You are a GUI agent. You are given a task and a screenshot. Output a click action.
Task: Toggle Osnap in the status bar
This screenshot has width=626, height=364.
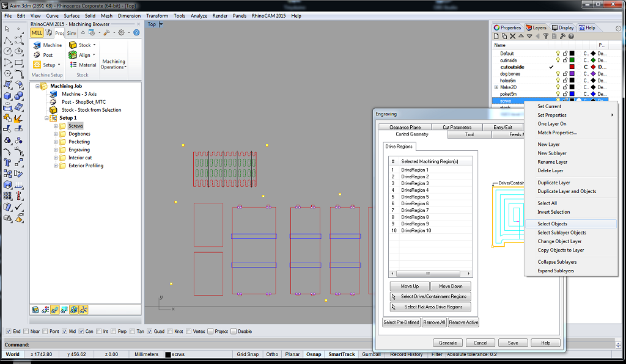click(314, 354)
